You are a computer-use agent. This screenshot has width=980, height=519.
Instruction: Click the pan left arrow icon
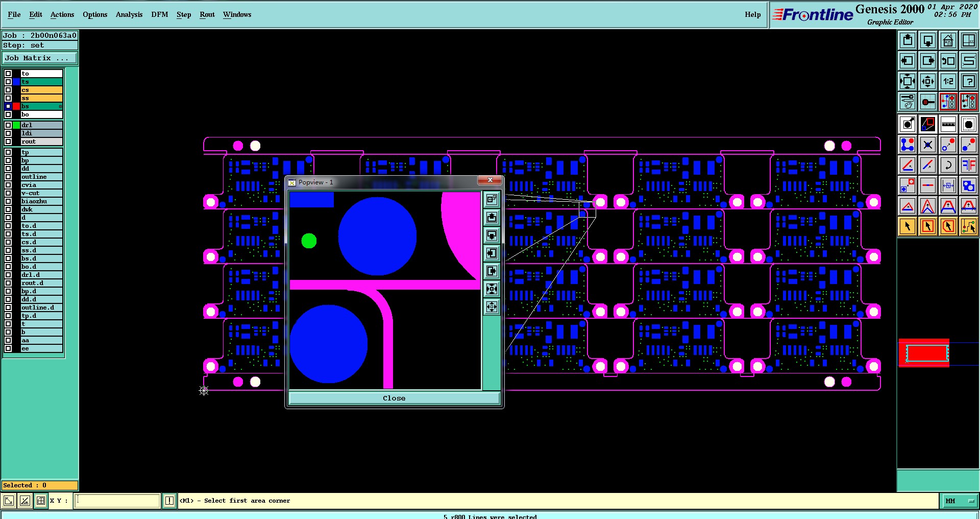(908, 61)
